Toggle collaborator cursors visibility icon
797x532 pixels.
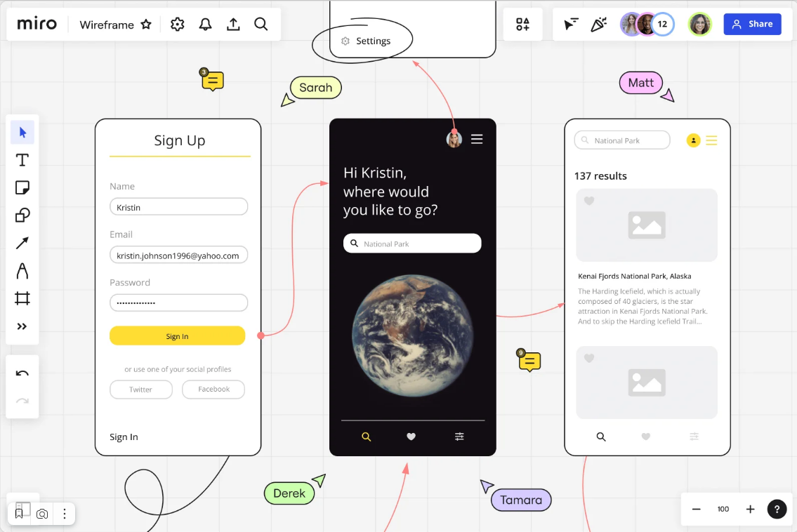click(x=571, y=25)
